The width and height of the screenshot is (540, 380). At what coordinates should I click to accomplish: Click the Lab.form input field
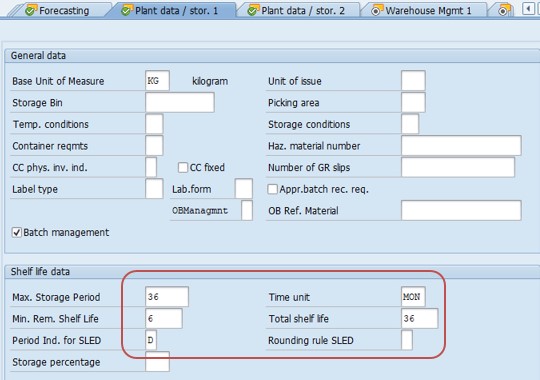(243, 189)
